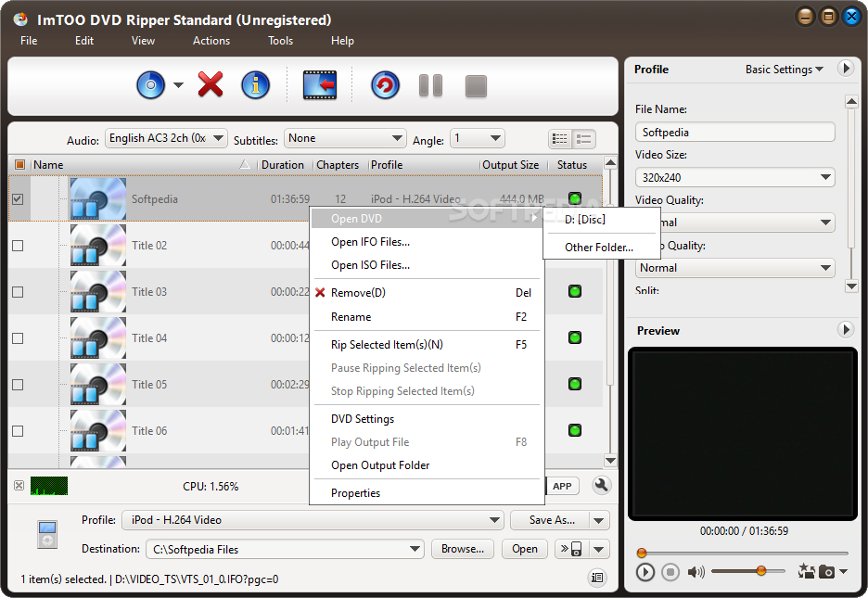Select D: [Disc] in submenu
868x598 pixels.
[x=602, y=220]
